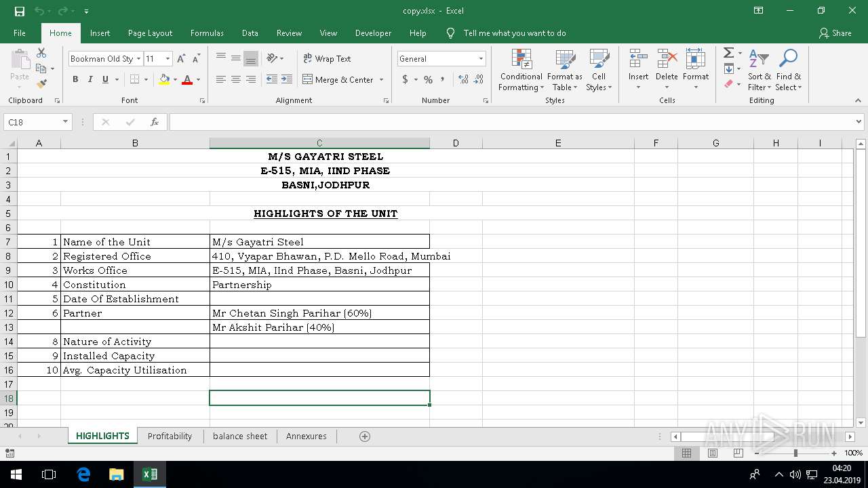The image size is (868, 488).
Task: Expand the formula bar
Action: click(x=859, y=122)
